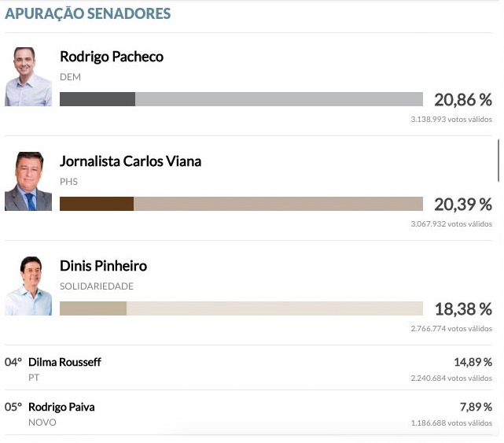
Task: Open Rodrigo Pacheco candidate name
Action: click(x=112, y=57)
